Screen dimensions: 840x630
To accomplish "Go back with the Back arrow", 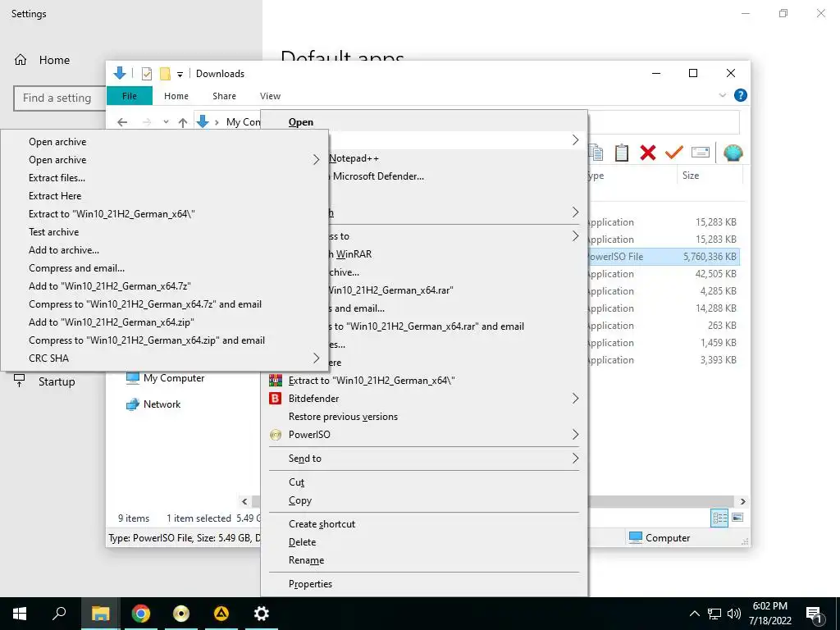I will (122, 122).
